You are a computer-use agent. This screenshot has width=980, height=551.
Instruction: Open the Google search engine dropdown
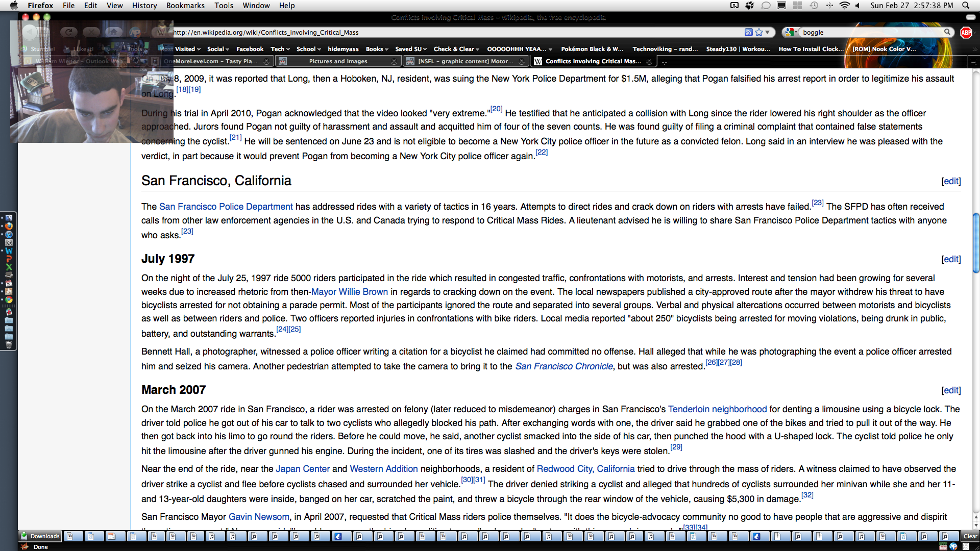click(x=791, y=32)
